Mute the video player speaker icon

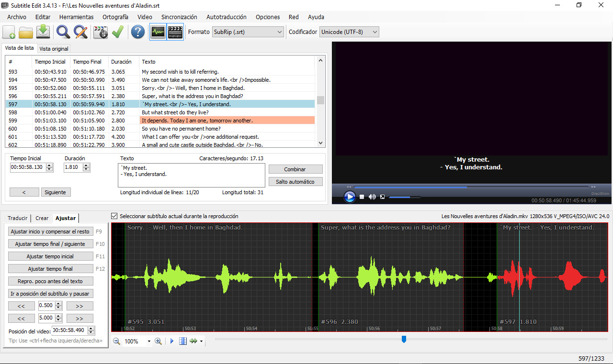pyautogui.click(x=372, y=197)
